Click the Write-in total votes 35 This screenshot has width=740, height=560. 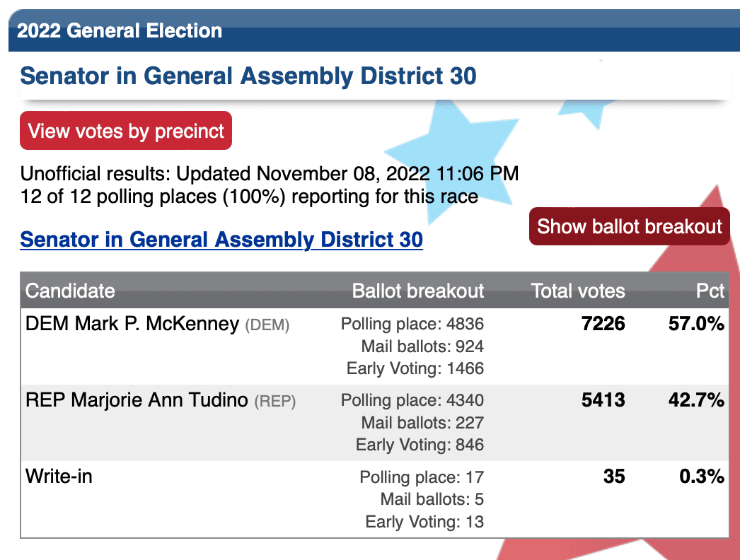pyautogui.click(x=614, y=476)
